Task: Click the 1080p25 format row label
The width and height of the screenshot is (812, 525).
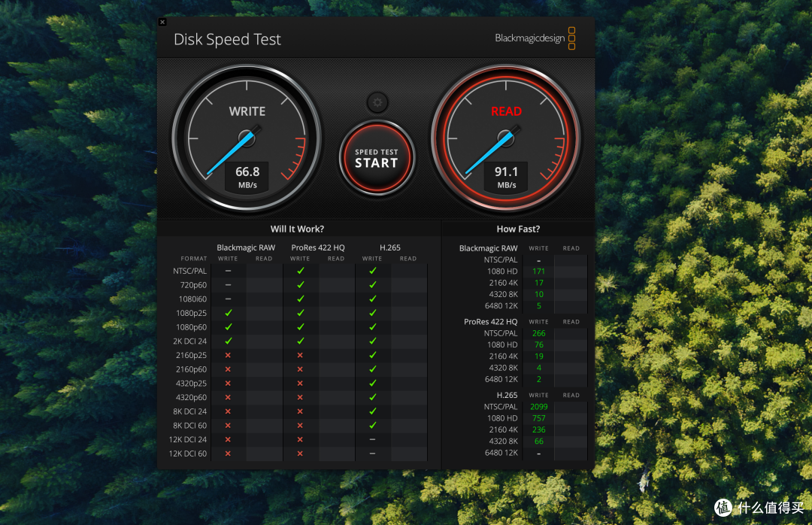Action: point(191,313)
